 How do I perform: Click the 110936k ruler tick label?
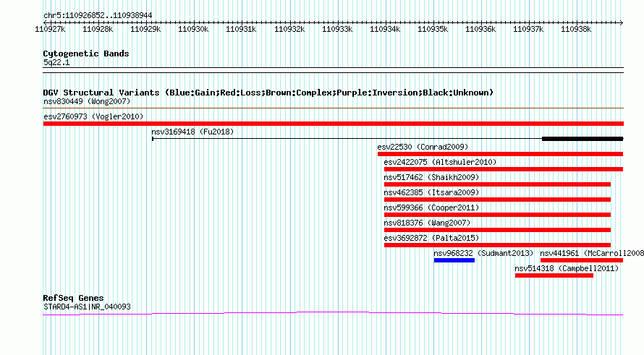click(480, 29)
